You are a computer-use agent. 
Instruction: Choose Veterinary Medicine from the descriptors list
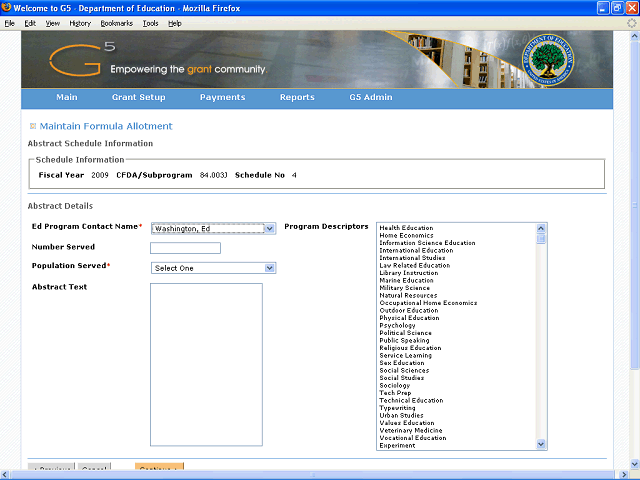tap(412, 431)
